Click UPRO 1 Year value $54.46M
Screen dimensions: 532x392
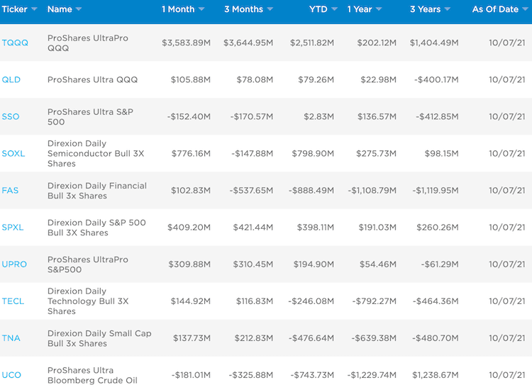click(378, 264)
